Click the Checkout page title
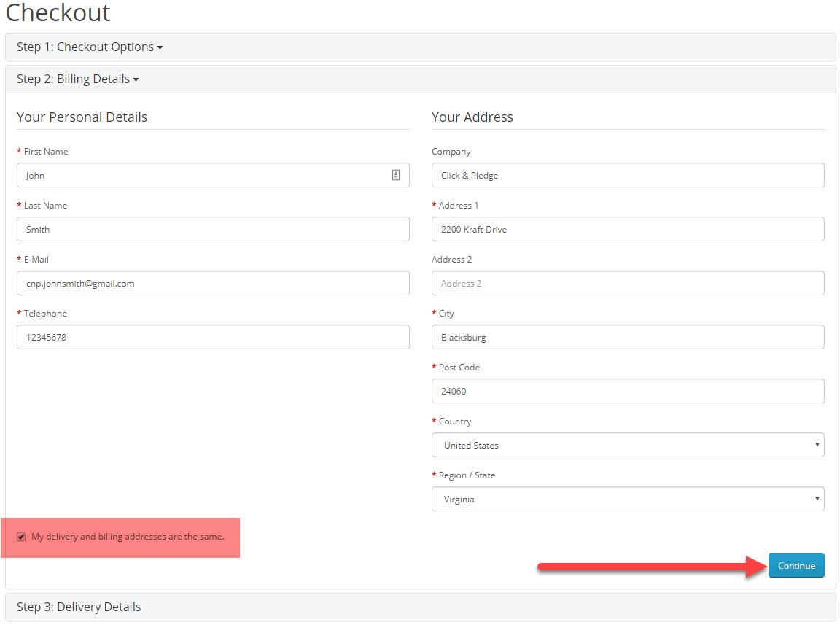The image size is (840, 625). click(58, 12)
